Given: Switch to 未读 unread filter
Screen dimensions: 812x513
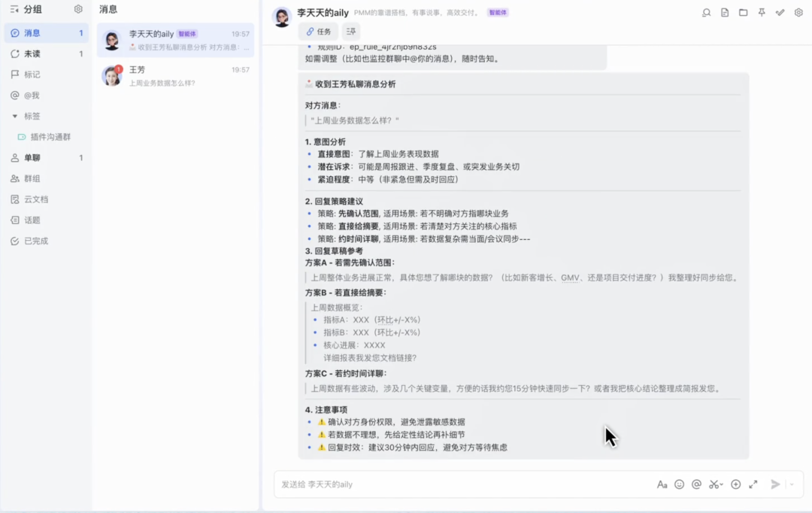Looking at the screenshot, I should pos(32,54).
